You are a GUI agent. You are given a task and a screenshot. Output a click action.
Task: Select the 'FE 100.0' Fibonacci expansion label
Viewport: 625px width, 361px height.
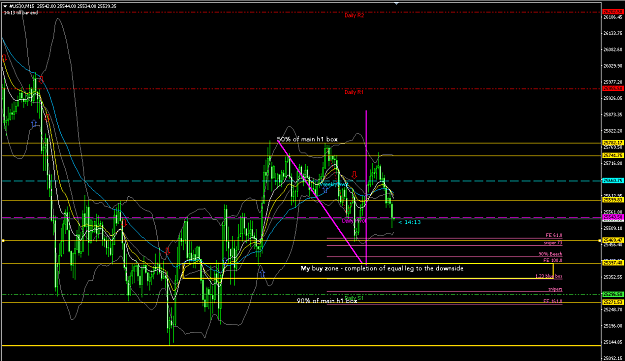[x=552, y=260]
